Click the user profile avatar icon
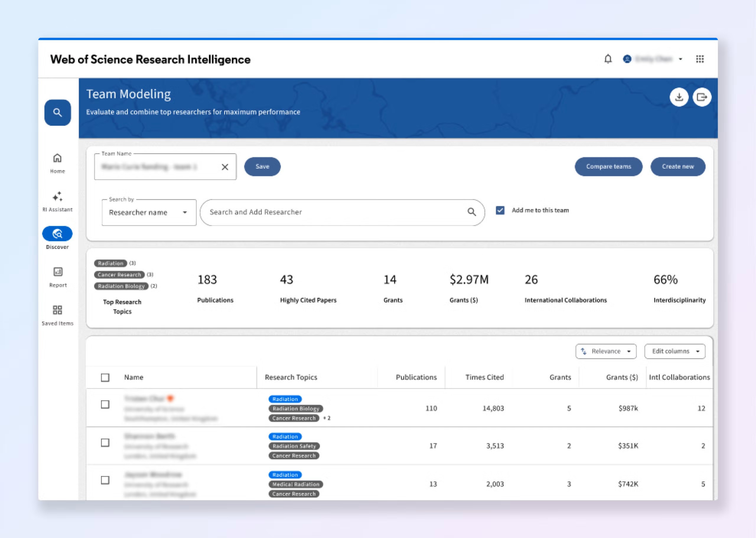Screen dimensions: 756x538 pyautogui.click(x=627, y=59)
